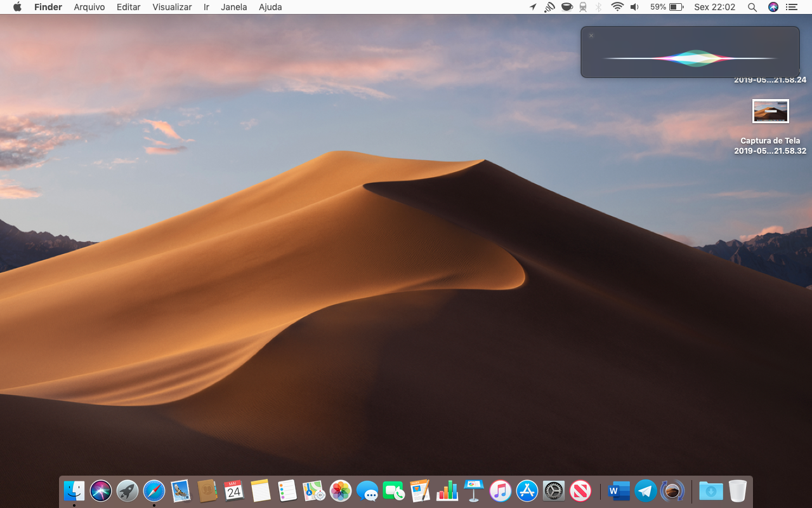Open the 59% battery status menu
The height and width of the screenshot is (508, 812).
point(667,7)
